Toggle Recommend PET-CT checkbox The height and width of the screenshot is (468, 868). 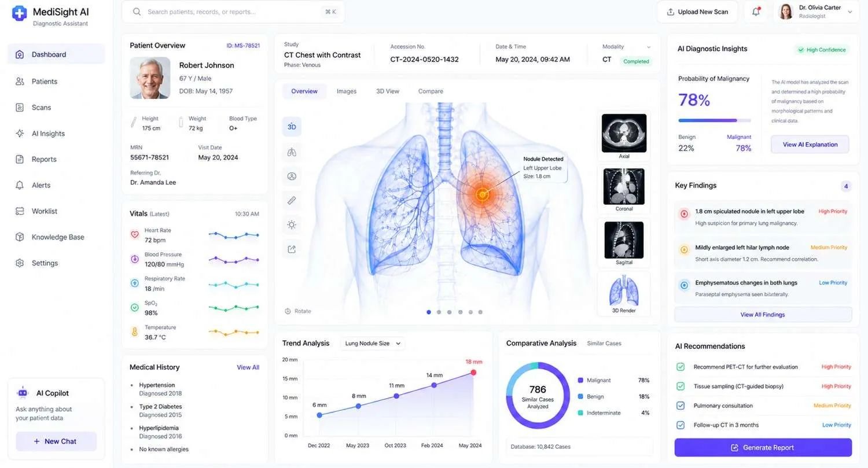[681, 367]
